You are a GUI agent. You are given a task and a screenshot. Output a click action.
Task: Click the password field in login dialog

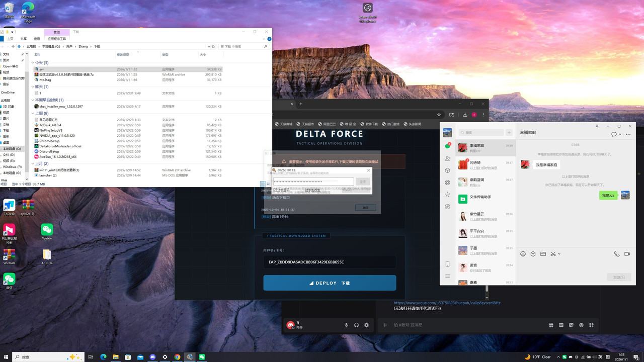click(313, 182)
